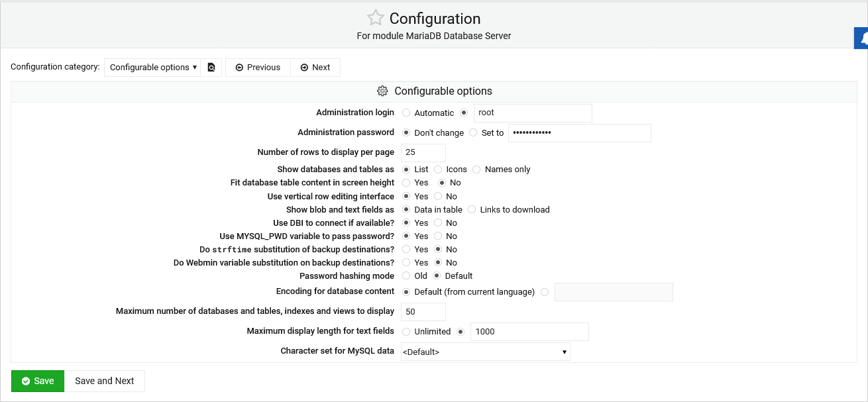Select Yes for MYSQL_PWD variable option
Viewport: 868px width, 402px height.
click(x=406, y=236)
